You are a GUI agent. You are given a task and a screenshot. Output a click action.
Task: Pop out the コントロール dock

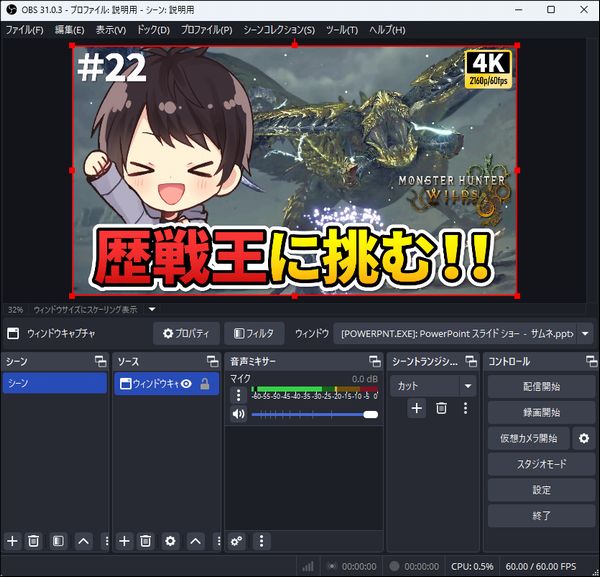[591, 361]
